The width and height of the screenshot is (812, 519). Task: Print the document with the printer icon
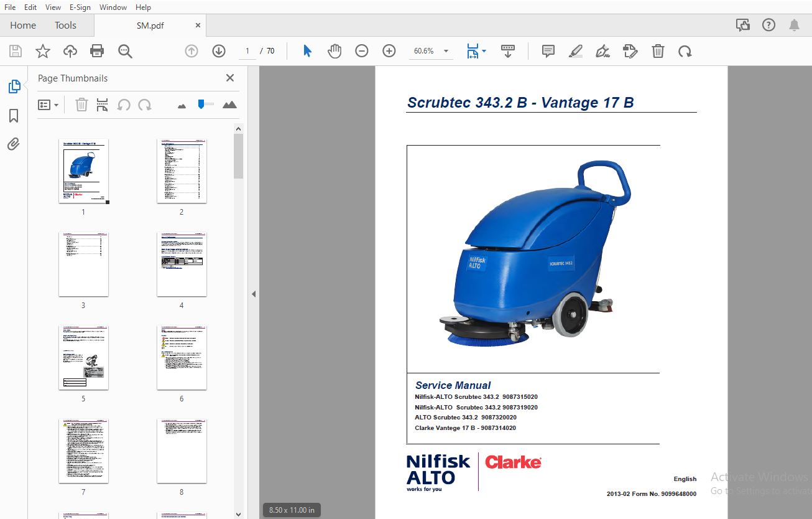click(97, 51)
